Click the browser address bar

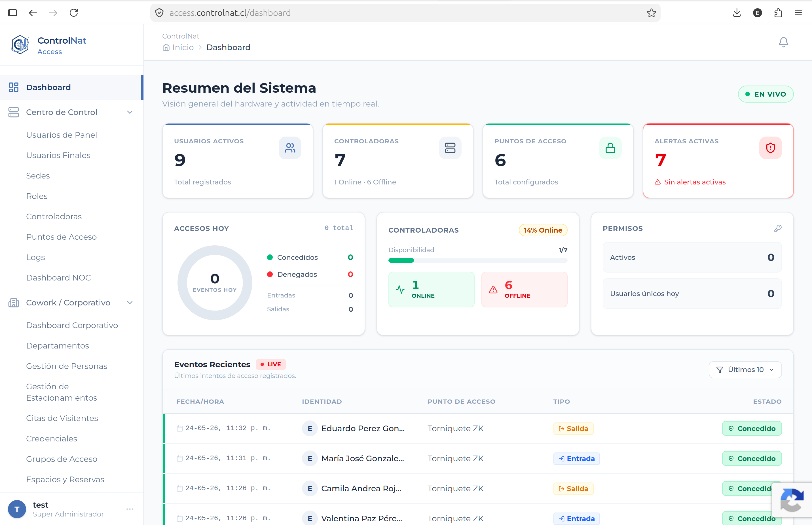pyautogui.click(x=405, y=13)
